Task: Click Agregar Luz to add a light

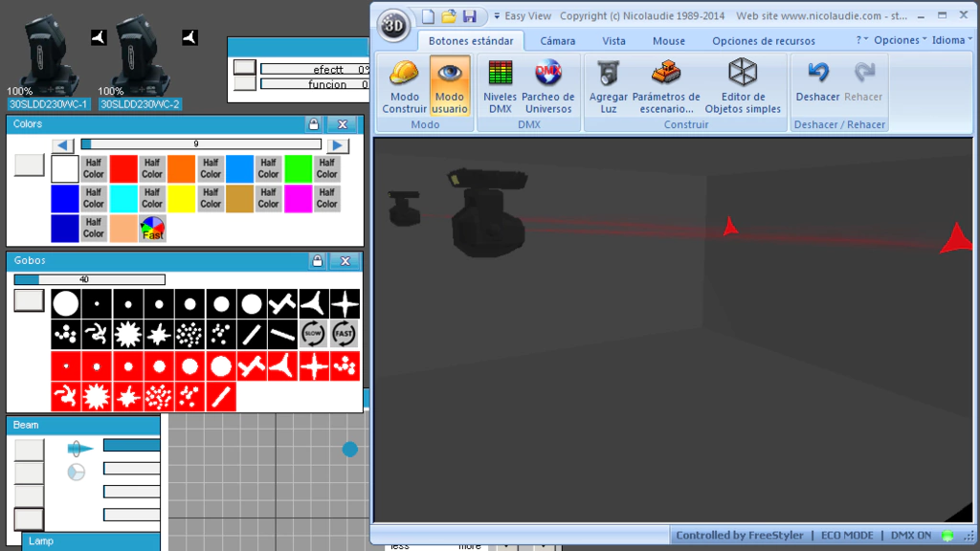Action: [x=608, y=85]
